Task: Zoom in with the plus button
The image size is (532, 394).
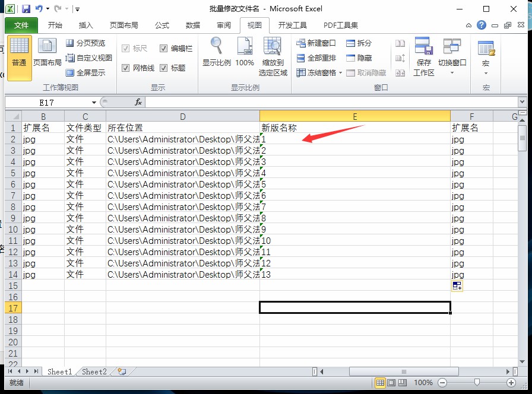Action: [511, 383]
